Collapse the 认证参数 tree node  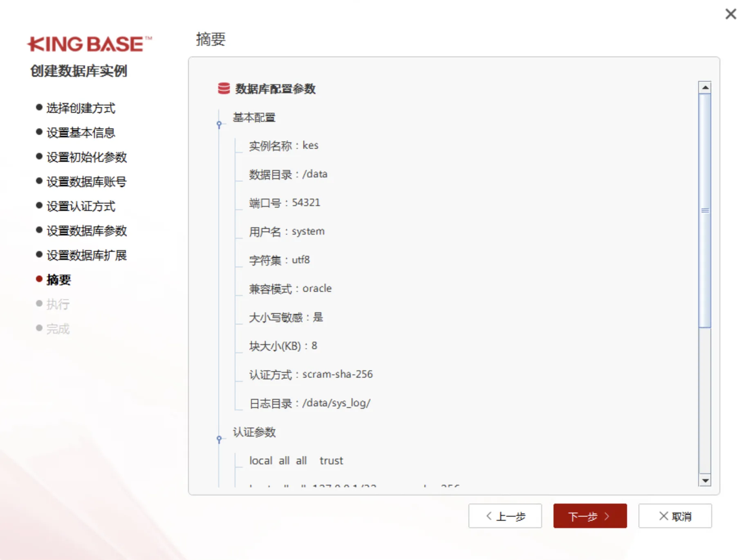[x=219, y=439]
